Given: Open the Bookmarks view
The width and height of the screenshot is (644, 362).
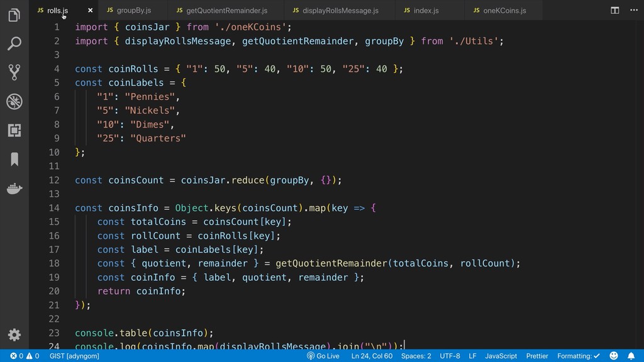Looking at the screenshot, I should pyautogui.click(x=14, y=159).
